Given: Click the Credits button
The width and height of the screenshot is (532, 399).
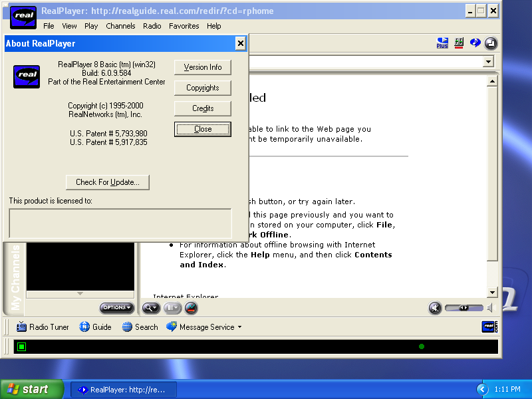Looking at the screenshot, I should 203,108.
